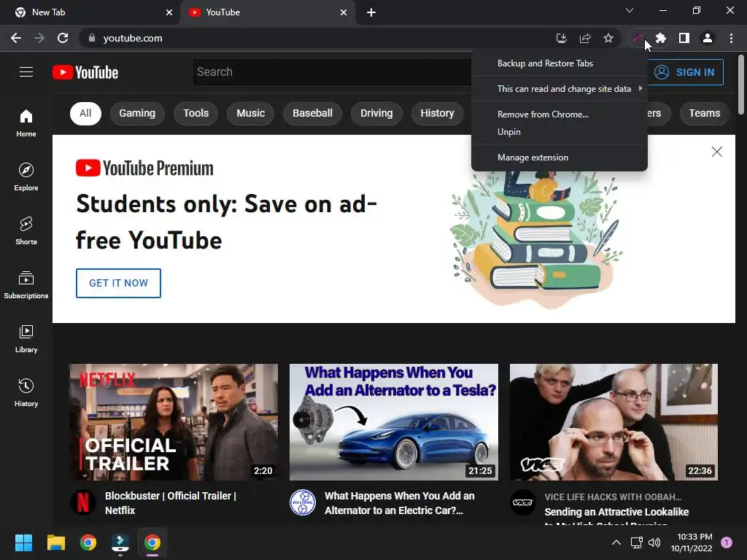
Task: Open Subscriptions in sidebar
Action: [26, 285]
